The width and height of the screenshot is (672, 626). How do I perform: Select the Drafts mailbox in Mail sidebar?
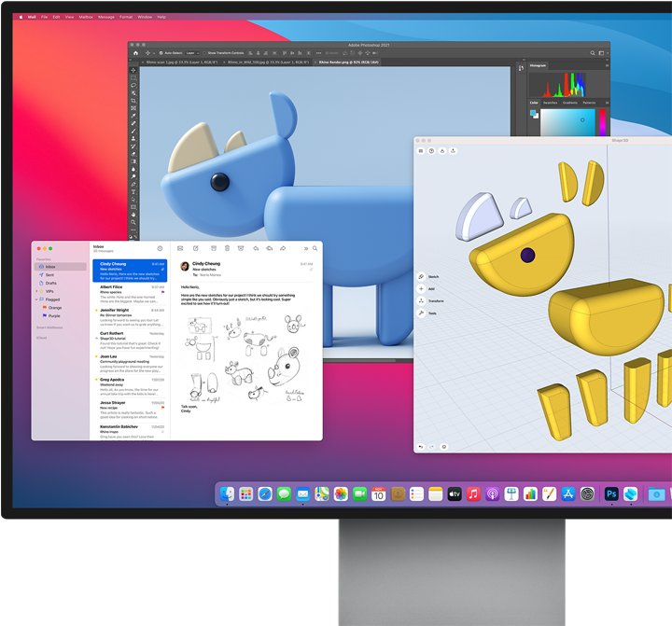(61, 283)
